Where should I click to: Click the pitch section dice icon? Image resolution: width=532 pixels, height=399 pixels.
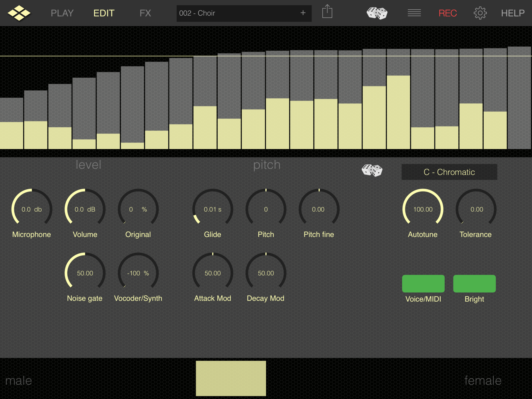click(x=372, y=170)
